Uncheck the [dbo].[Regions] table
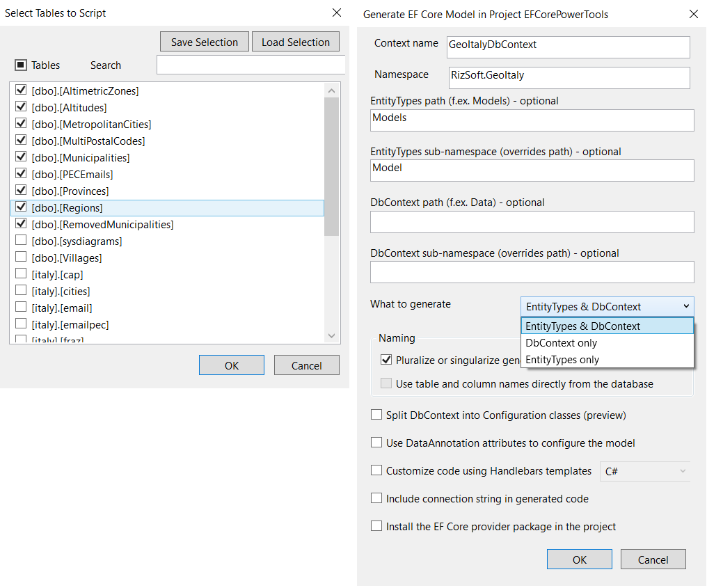 [x=21, y=207]
